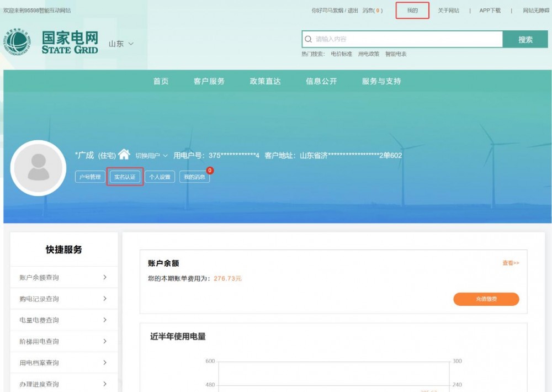The height and width of the screenshot is (392, 552).
Task: Click the APP下载 link at the top
Action: (x=490, y=10)
